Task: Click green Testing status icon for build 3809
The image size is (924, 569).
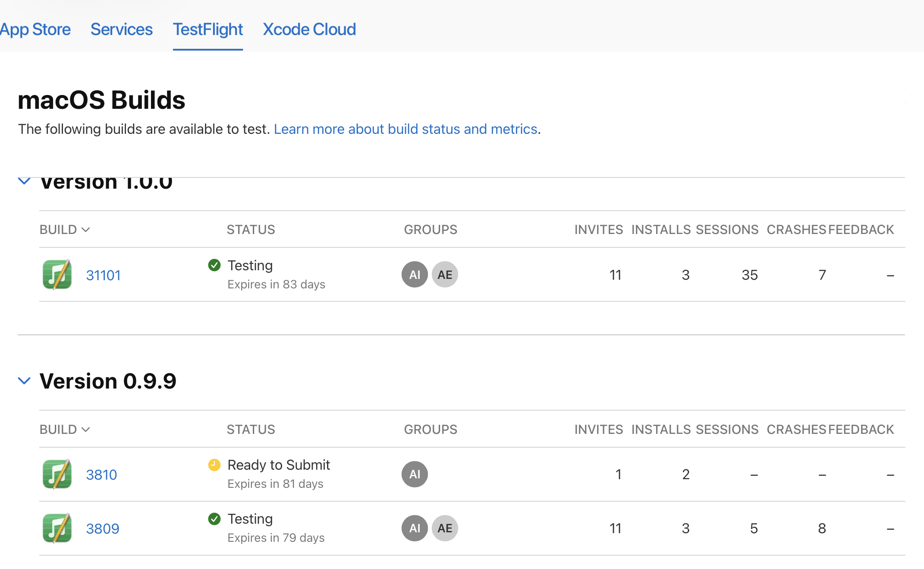Action: pos(214,518)
